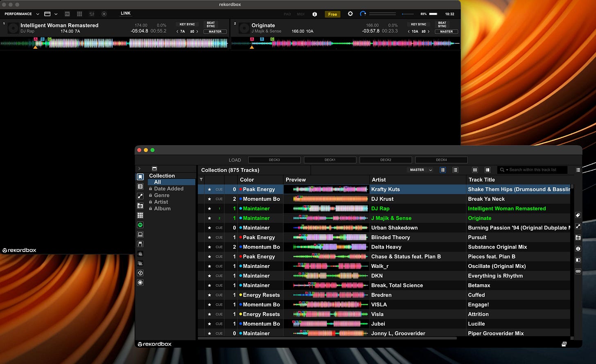The width and height of the screenshot is (596, 364).
Task: Select Date Added in Collection tree
Action: (x=169, y=189)
